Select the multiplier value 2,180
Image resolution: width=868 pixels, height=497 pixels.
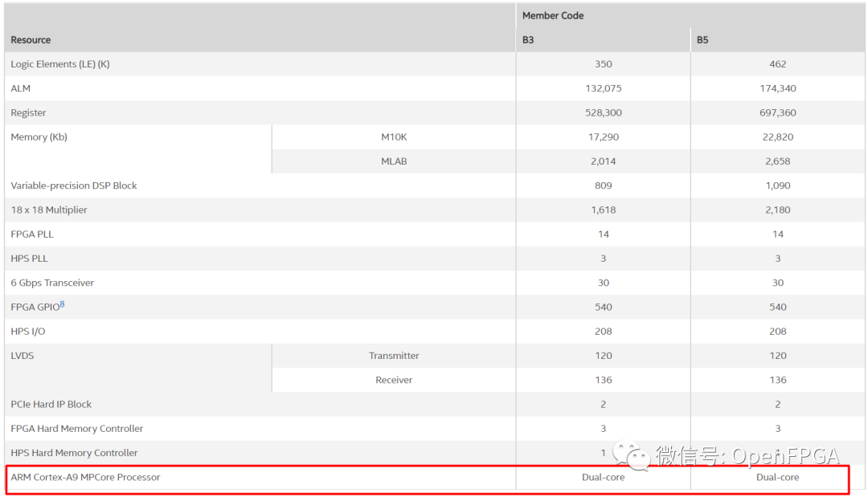778,210
